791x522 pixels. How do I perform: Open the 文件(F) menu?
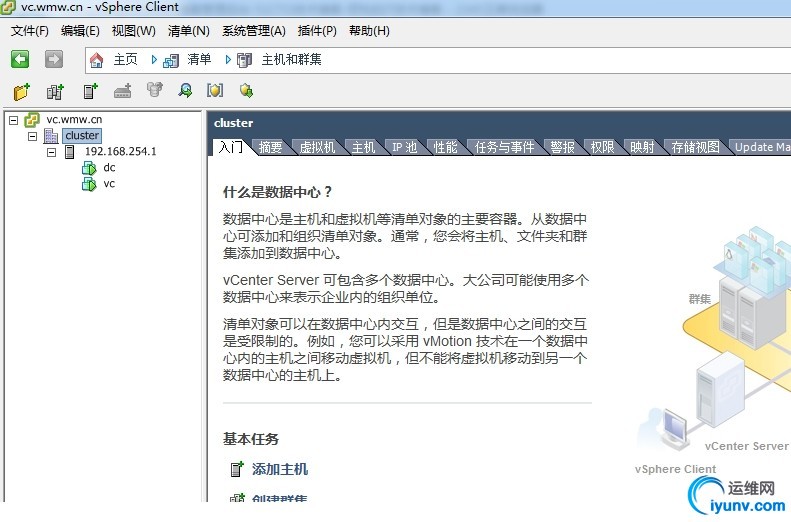click(30, 31)
